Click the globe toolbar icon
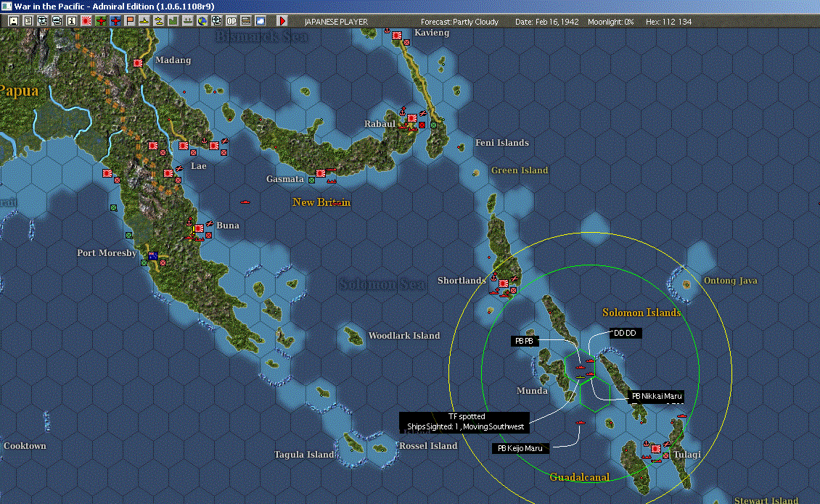Screen dimensions: 820x504 (202, 21)
